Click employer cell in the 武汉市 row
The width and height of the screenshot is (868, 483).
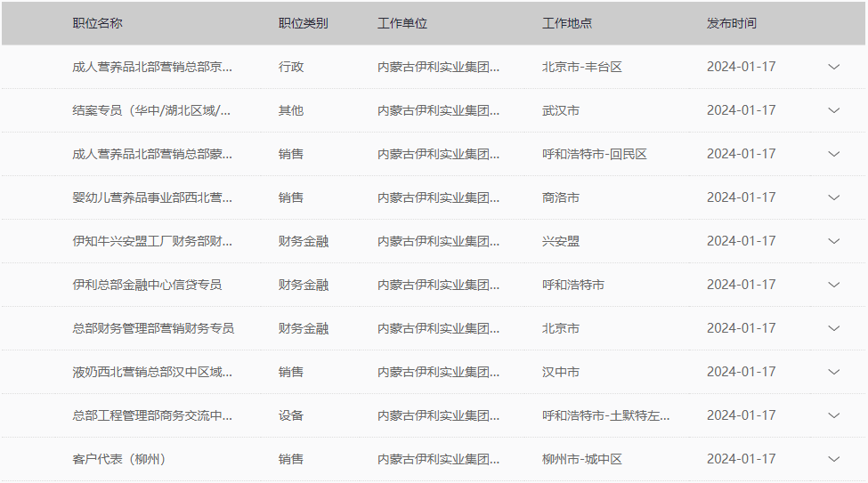438,110
